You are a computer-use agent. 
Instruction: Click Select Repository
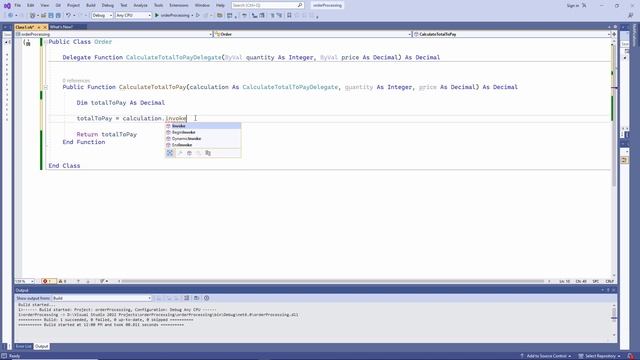pyautogui.click(x=599, y=356)
